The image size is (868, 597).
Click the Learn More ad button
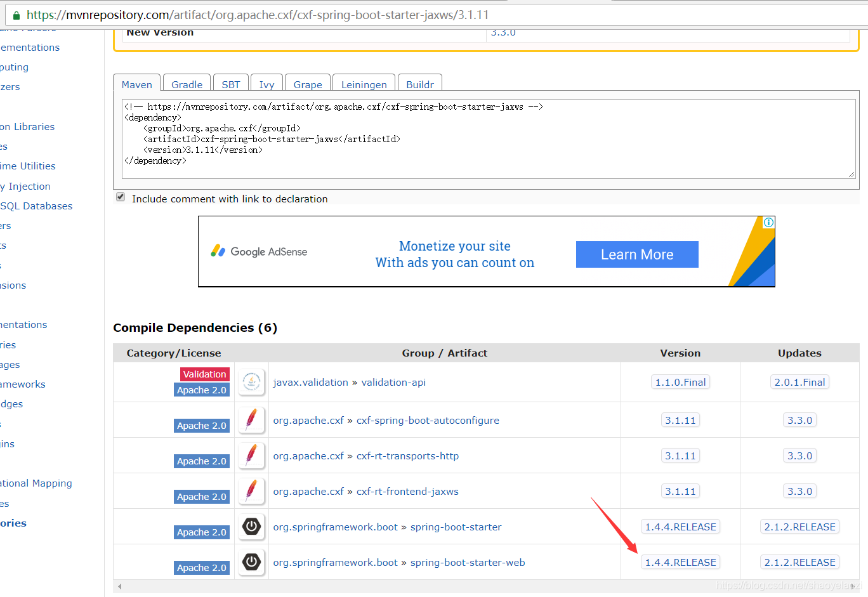tap(637, 254)
